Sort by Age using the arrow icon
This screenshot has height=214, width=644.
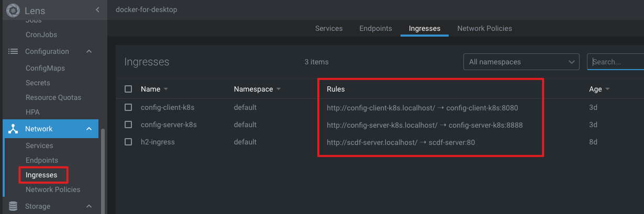[607, 89]
